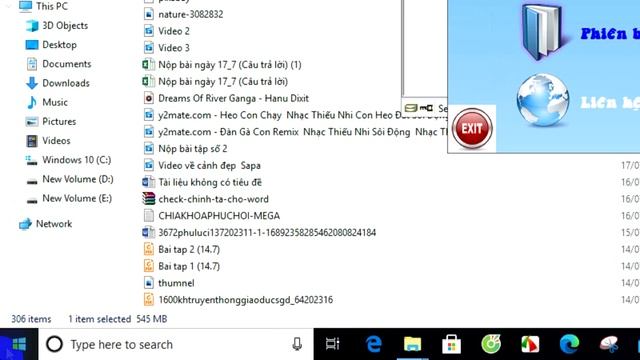Click the globe icon in popup

point(542,100)
